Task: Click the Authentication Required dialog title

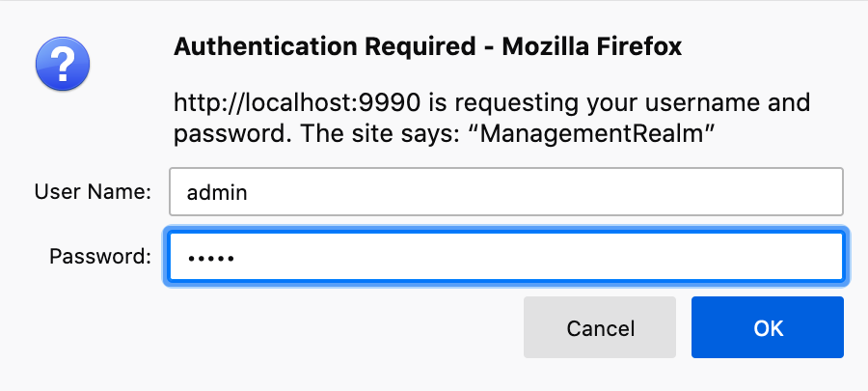Action: (x=427, y=47)
